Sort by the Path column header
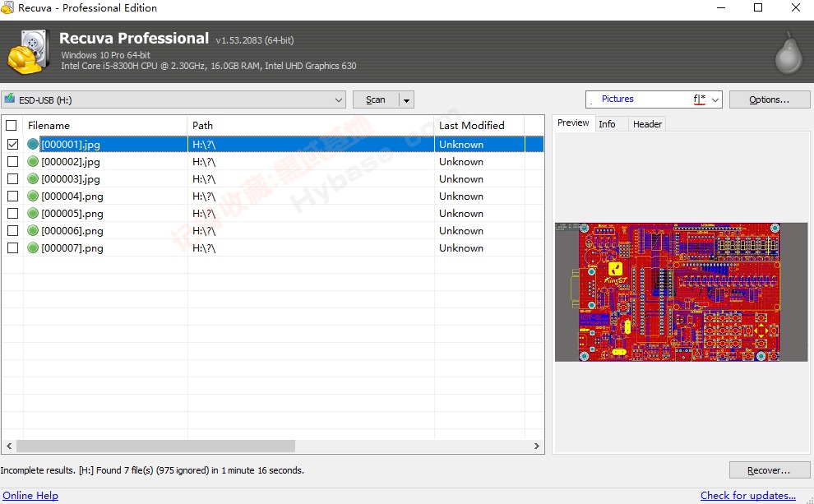This screenshot has width=814, height=504. [311, 125]
